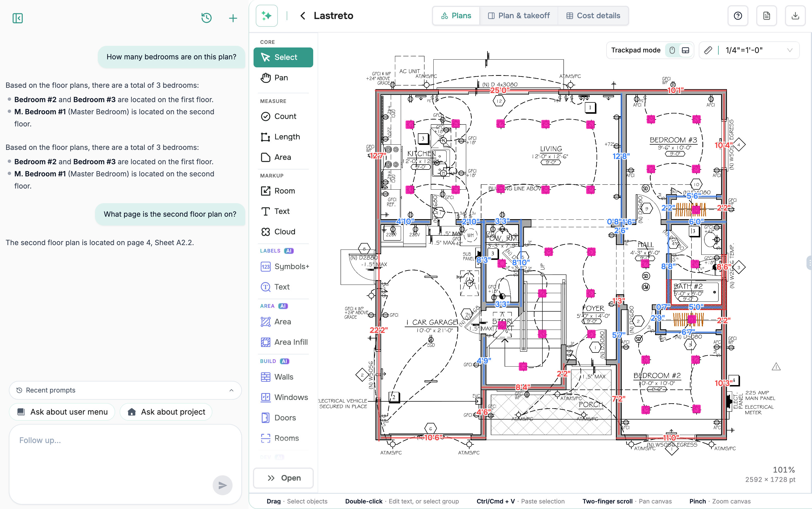Start a new chat with plus icon
Image resolution: width=812 pixels, height=509 pixels.
[233, 18]
